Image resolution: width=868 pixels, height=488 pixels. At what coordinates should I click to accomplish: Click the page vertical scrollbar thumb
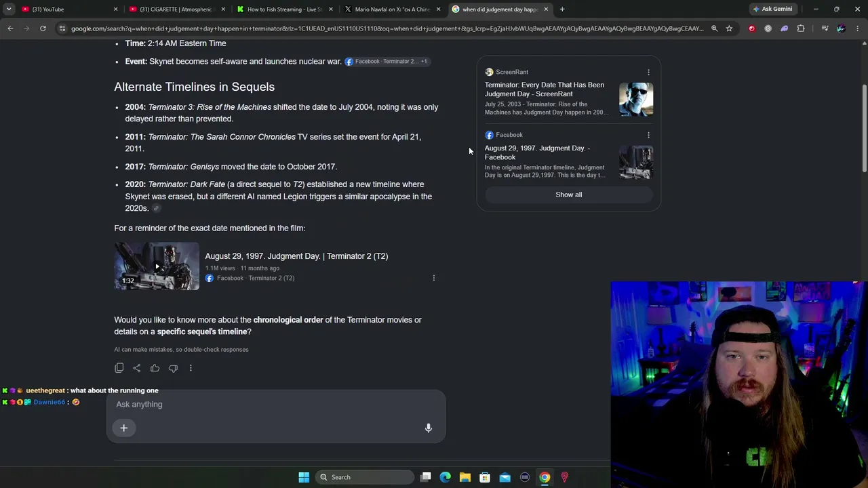click(864, 129)
